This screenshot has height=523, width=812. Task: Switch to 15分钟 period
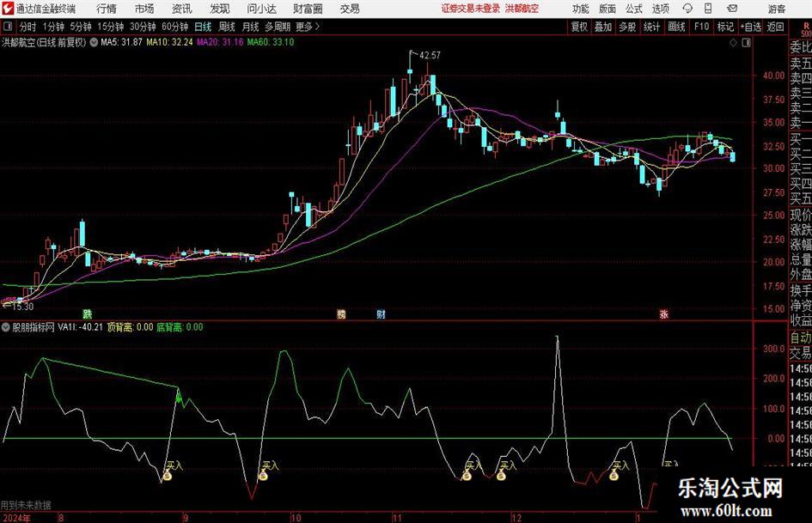tap(110, 27)
